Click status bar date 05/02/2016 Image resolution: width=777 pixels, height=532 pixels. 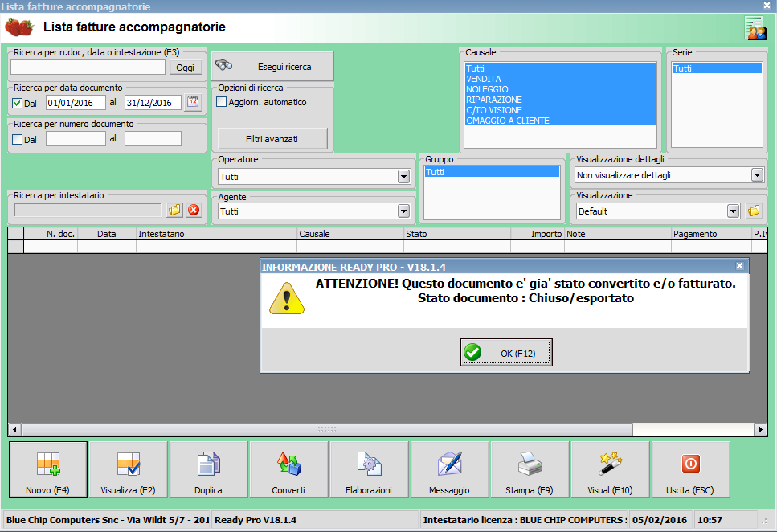660,520
